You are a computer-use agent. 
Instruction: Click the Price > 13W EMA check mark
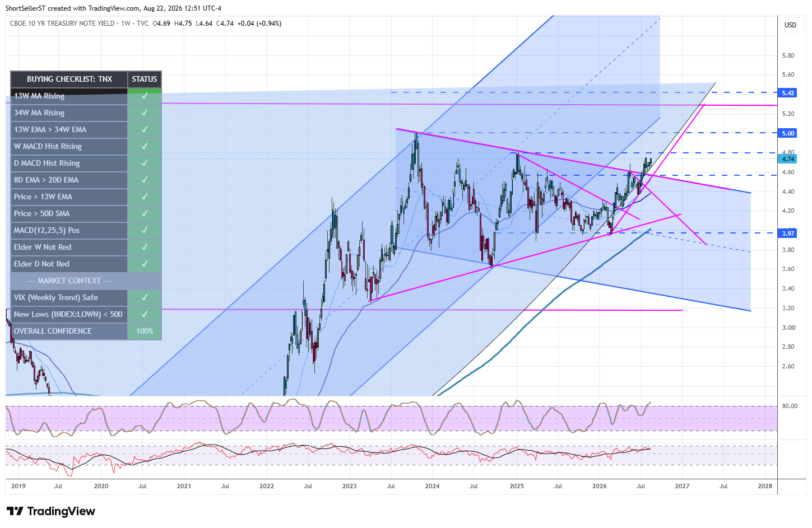[x=145, y=197]
